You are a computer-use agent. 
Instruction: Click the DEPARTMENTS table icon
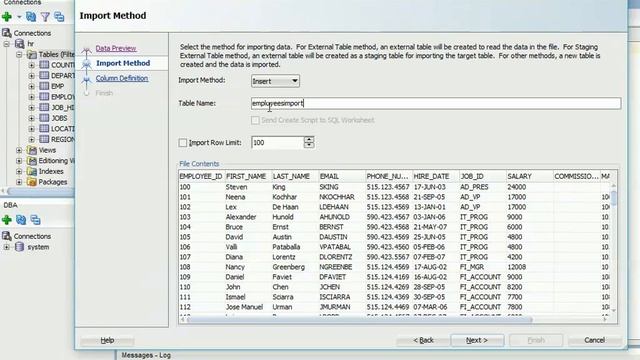click(44, 75)
